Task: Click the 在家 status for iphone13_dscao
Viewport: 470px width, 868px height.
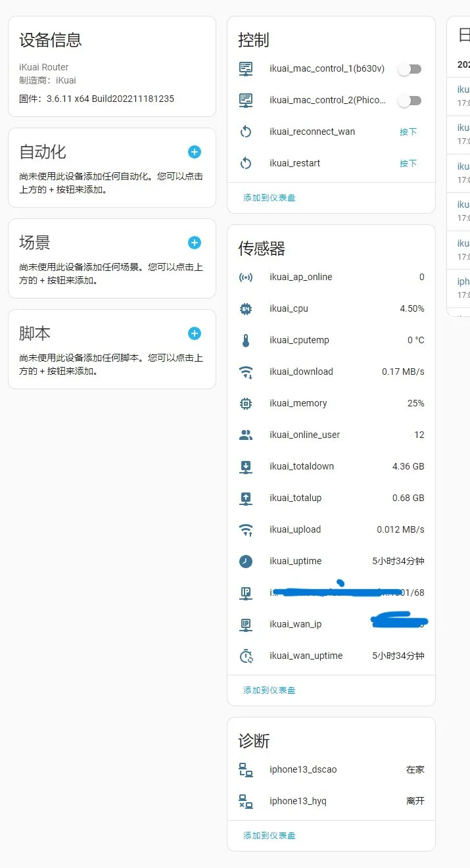Action: point(415,769)
